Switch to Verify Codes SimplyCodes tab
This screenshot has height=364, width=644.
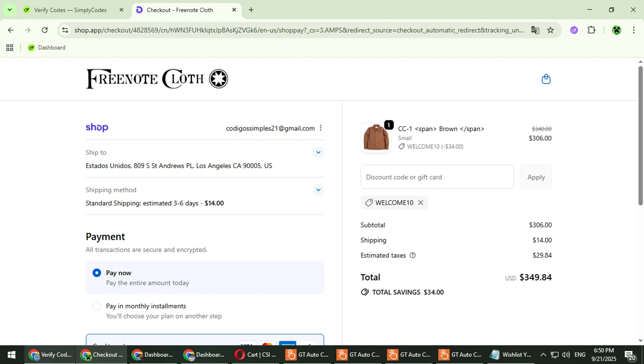tap(71, 10)
